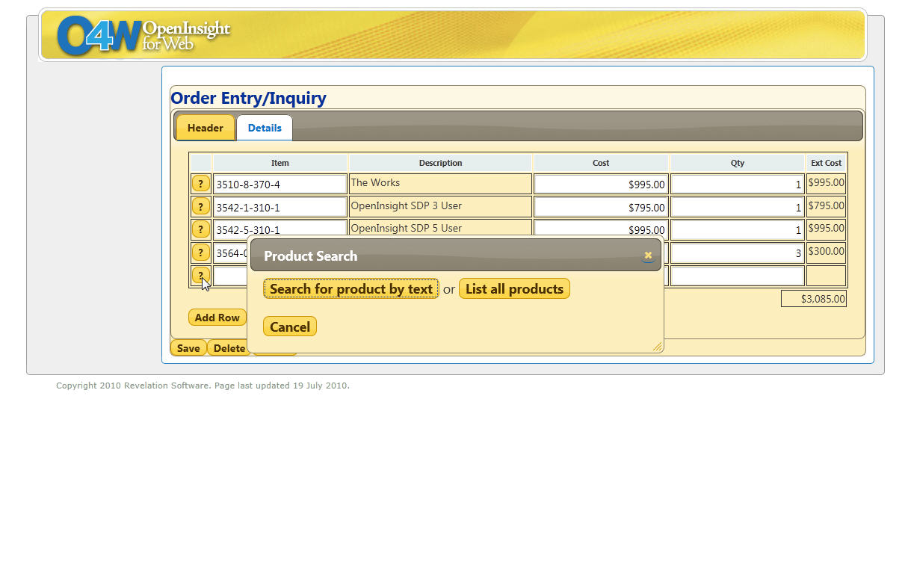Click lookup button for item 3542-5-310-1
This screenshot has height=588, width=911.
pos(200,229)
